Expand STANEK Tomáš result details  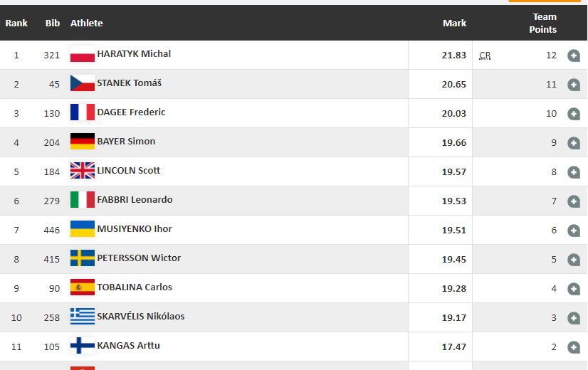pyautogui.click(x=574, y=85)
